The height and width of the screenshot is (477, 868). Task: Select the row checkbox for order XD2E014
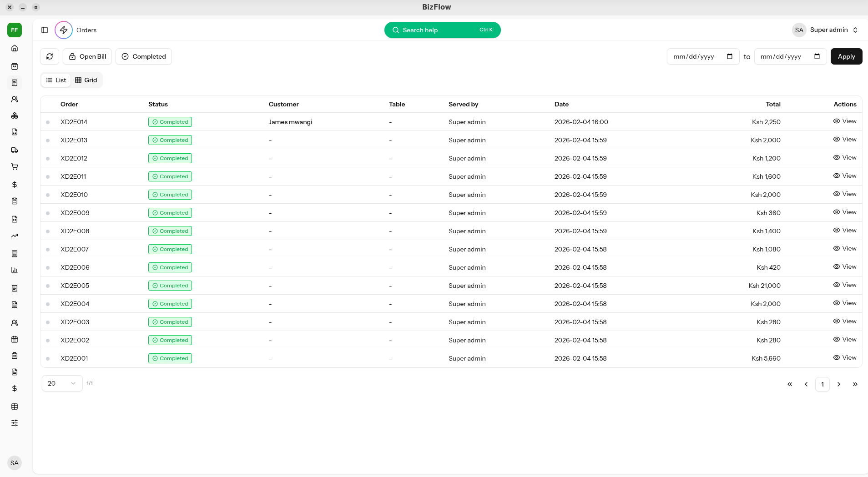[48, 122]
